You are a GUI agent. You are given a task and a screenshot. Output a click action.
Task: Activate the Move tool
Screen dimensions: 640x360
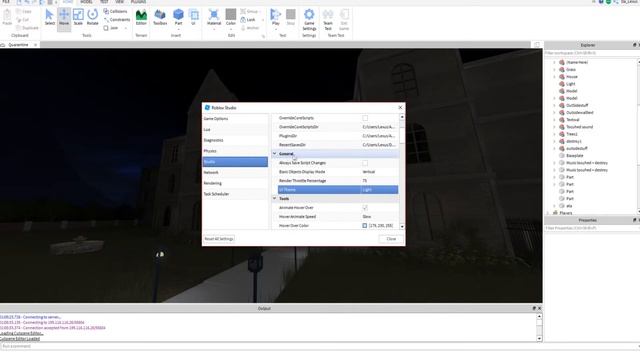(64, 18)
